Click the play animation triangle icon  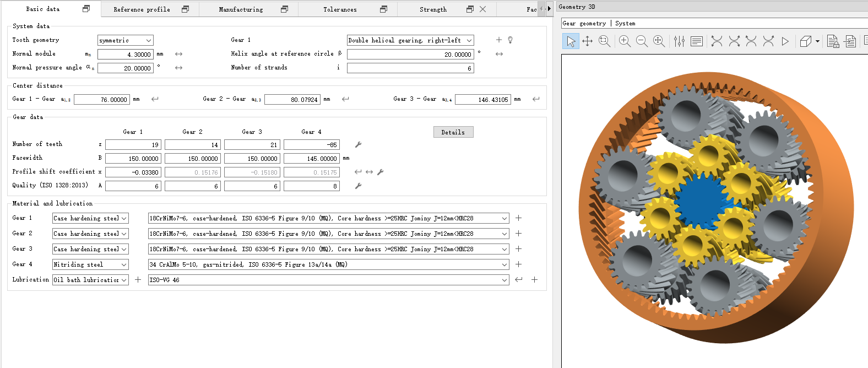click(x=785, y=41)
